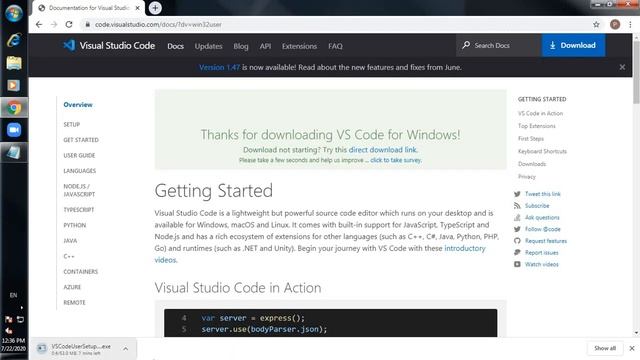640x360 pixels.
Task: Click the blue Download button
Action: [x=573, y=45]
